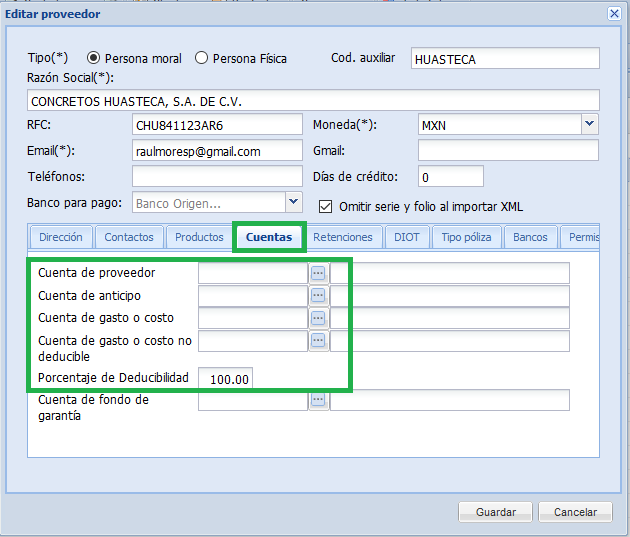Expand the Moneda dropdown arrow
Screen dimensions: 630x537
tap(589, 124)
